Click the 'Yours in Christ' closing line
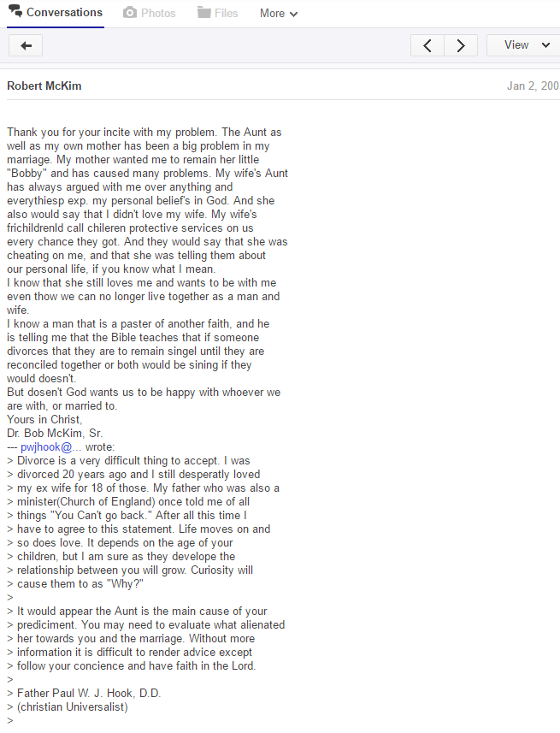The width and height of the screenshot is (560, 733). click(x=44, y=419)
